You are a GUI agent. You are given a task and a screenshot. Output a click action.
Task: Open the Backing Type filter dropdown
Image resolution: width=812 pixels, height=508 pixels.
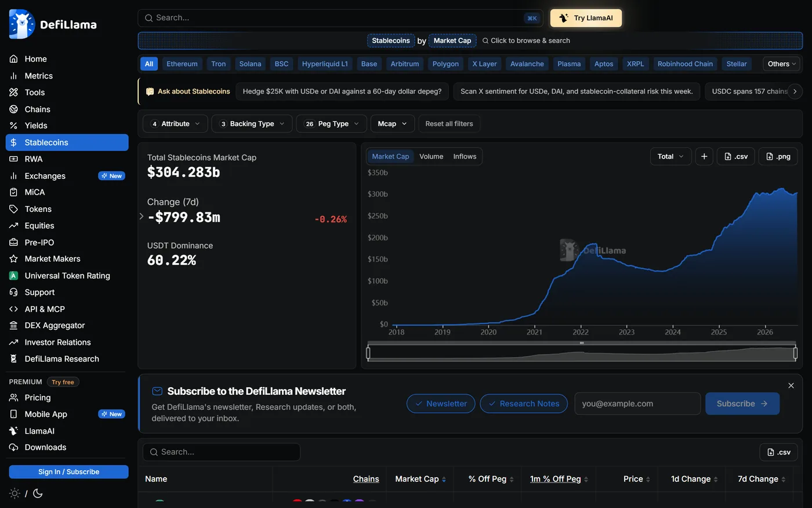252,124
